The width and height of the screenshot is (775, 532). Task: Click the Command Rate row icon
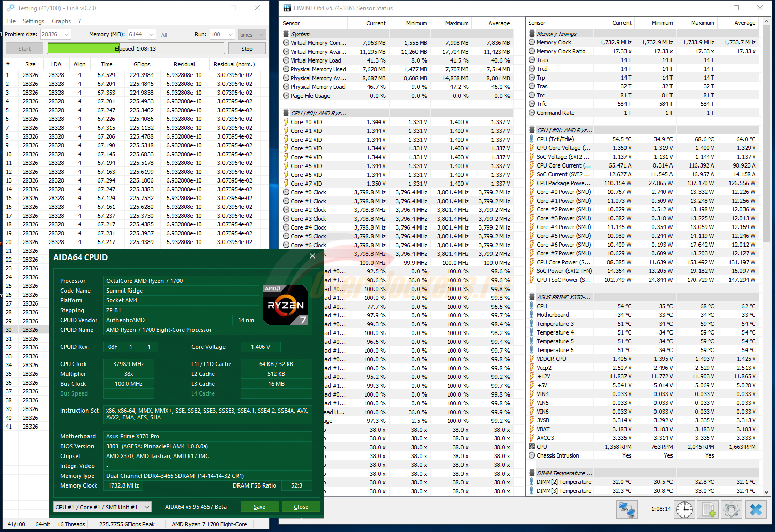point(532,113)
